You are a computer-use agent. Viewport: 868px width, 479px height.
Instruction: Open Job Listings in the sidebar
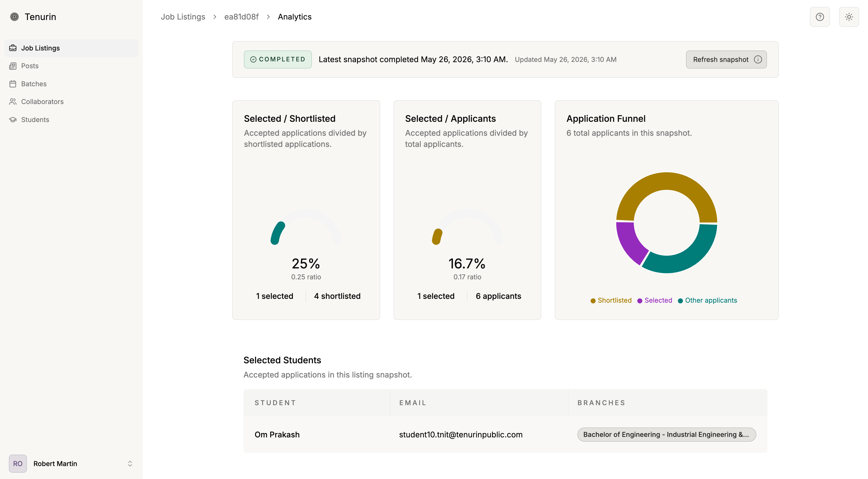point(71,48)
